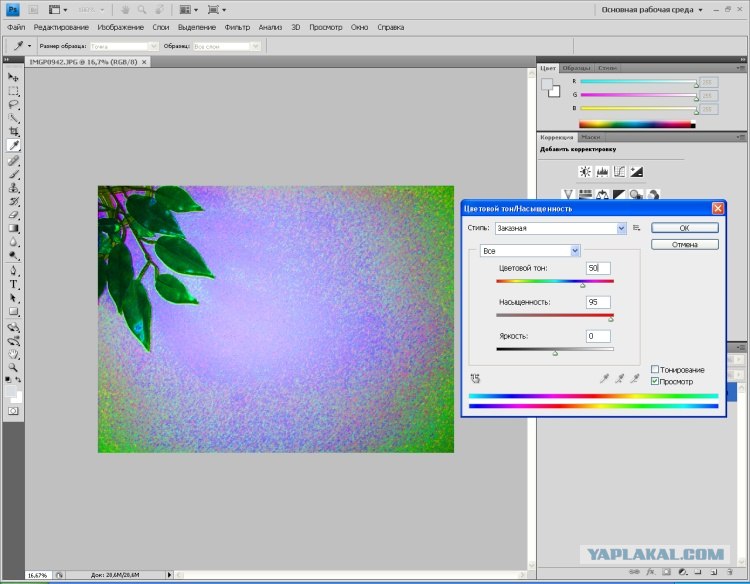Select the Lasso tool

point(13,104)
